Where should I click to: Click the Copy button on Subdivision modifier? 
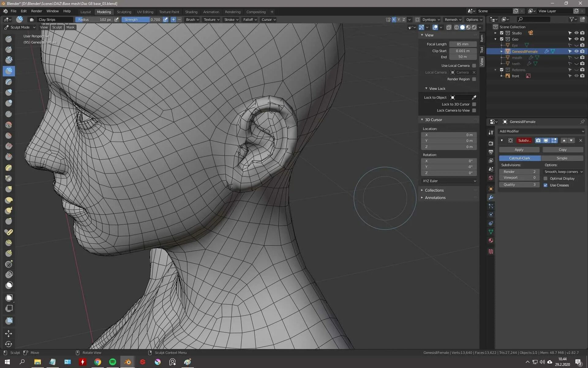563,150
